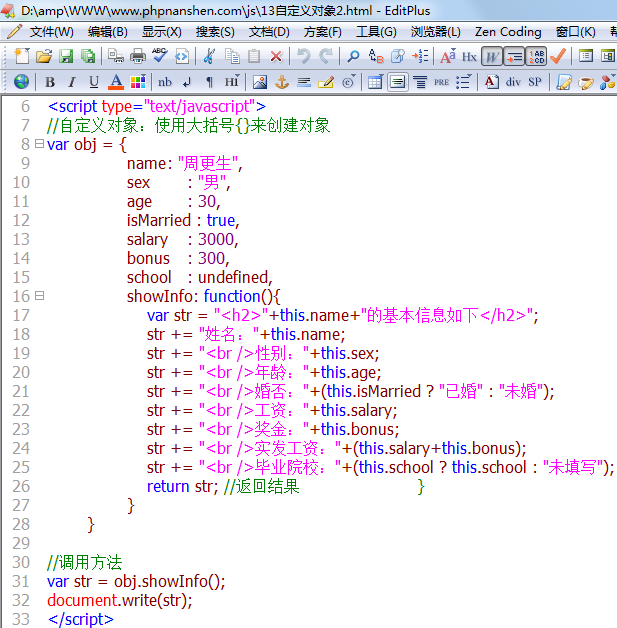Click the Print icon
Image resolution: width=617 pixels, height=628 pixels.
click(x=138, y=56)
